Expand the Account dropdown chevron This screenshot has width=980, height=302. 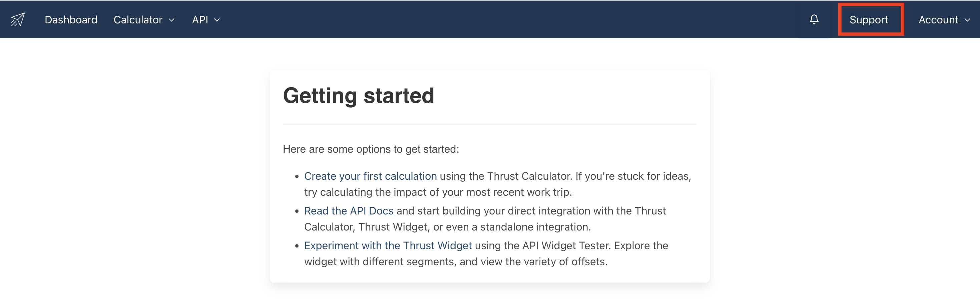(967, 20)
